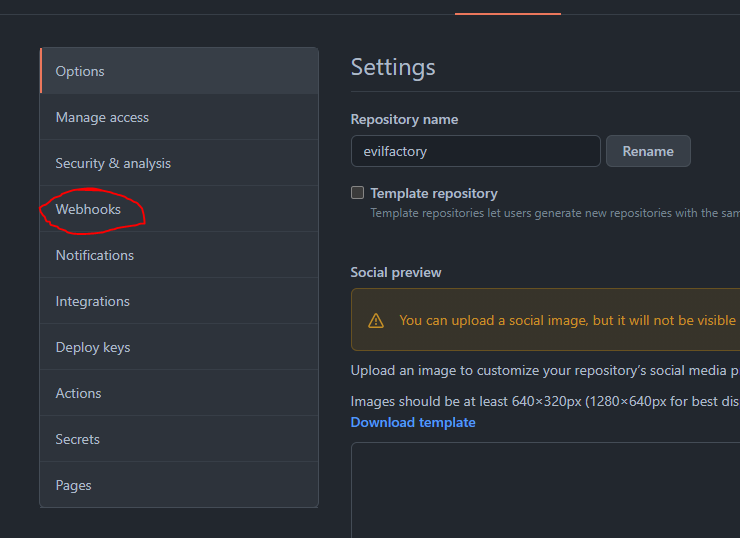Screen dimensions: 740x538
Task: Select Webhooks from the settings sidebar
Action: (x=88, y=209)
